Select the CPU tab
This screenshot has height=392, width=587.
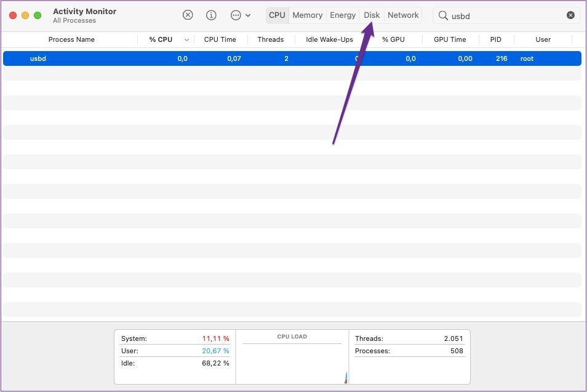277,15
